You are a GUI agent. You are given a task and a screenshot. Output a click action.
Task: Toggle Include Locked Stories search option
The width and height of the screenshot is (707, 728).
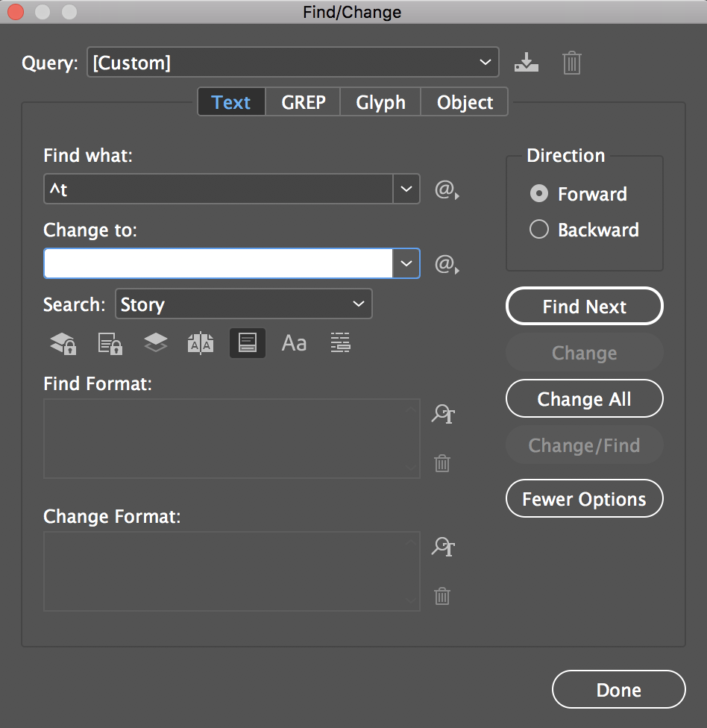110,343
